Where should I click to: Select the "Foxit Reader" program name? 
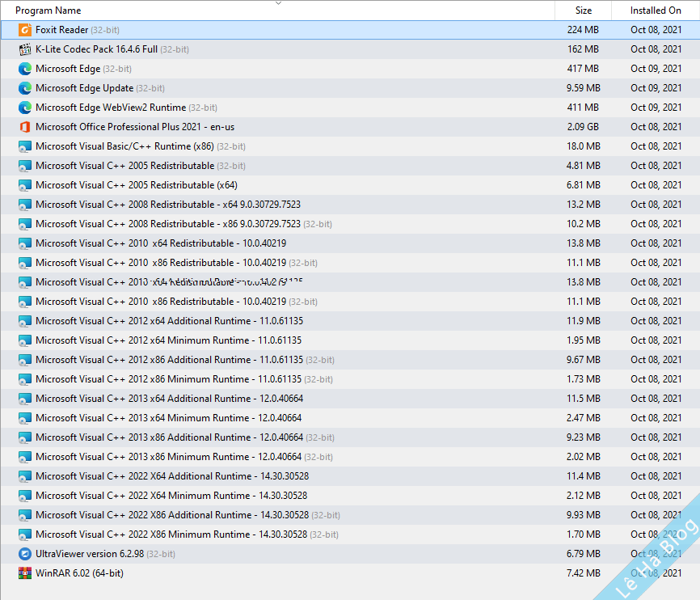(x=61, y=30)
